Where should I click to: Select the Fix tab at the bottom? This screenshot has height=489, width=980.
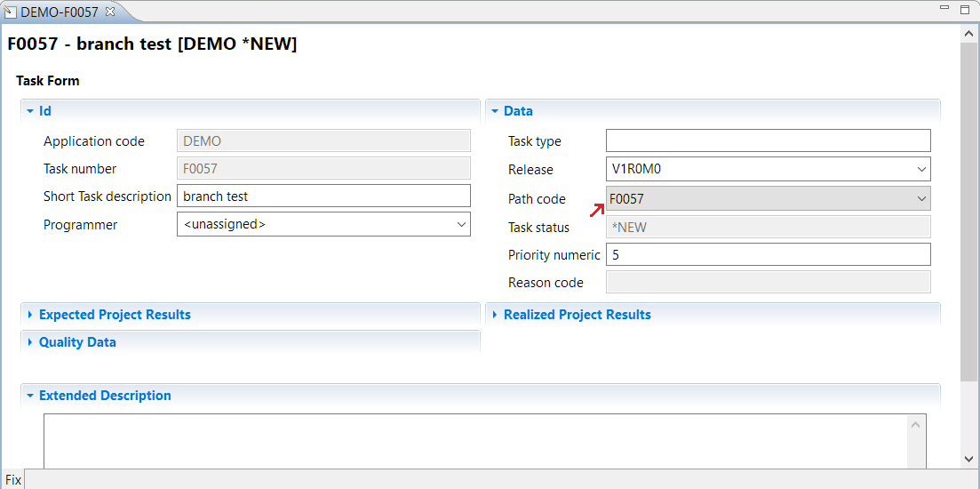tap(12, 480)
